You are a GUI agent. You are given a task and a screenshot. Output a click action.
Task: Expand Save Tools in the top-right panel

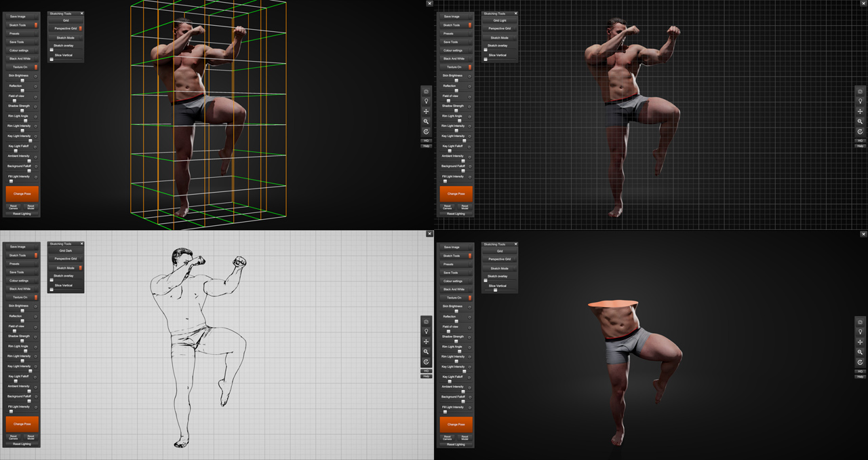point(456,42)
